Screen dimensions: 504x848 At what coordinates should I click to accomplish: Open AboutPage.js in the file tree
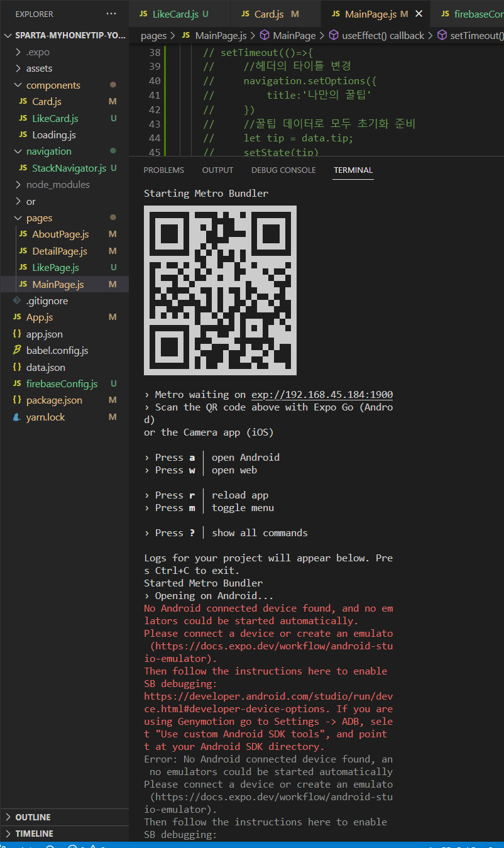64,234
